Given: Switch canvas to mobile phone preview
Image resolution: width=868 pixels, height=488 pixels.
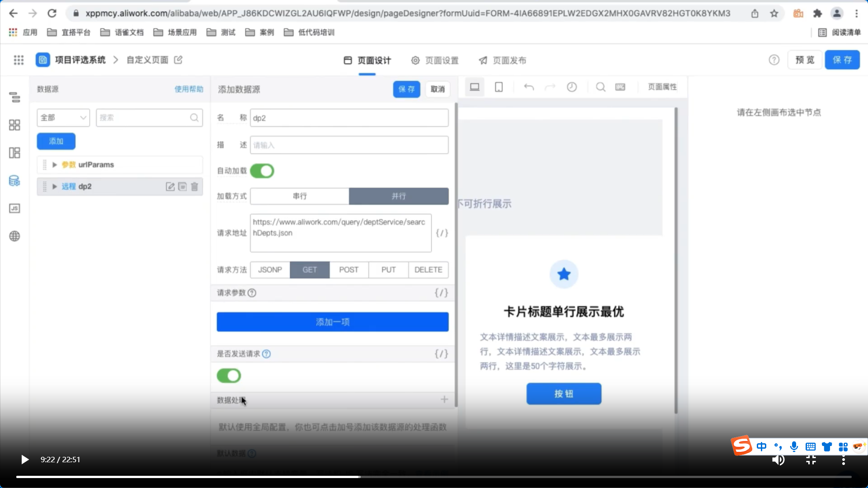Looking at the screenshot, I should [x=499, y=87].
